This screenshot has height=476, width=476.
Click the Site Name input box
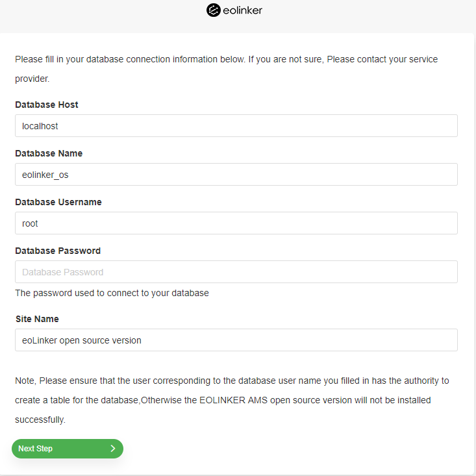pyautogui.click(x=236, y=340)
